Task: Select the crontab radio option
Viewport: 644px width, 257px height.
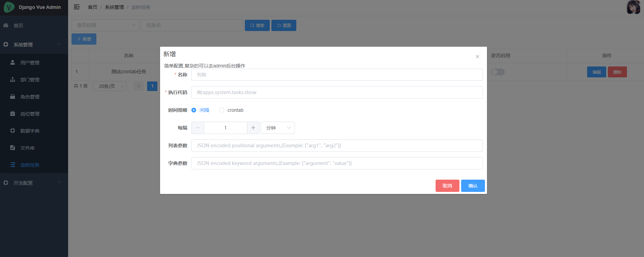Action: click(222, 110)
